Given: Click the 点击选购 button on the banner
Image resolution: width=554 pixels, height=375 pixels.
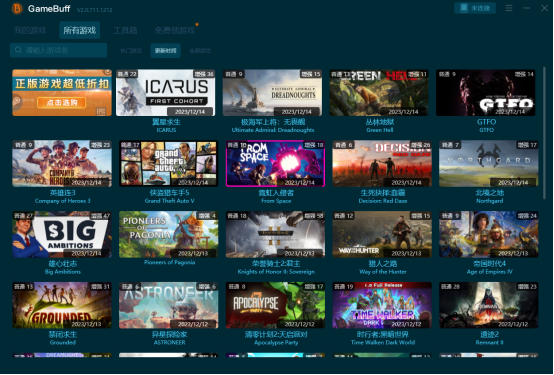Looking at the screenshot, I should pos(61,102).
